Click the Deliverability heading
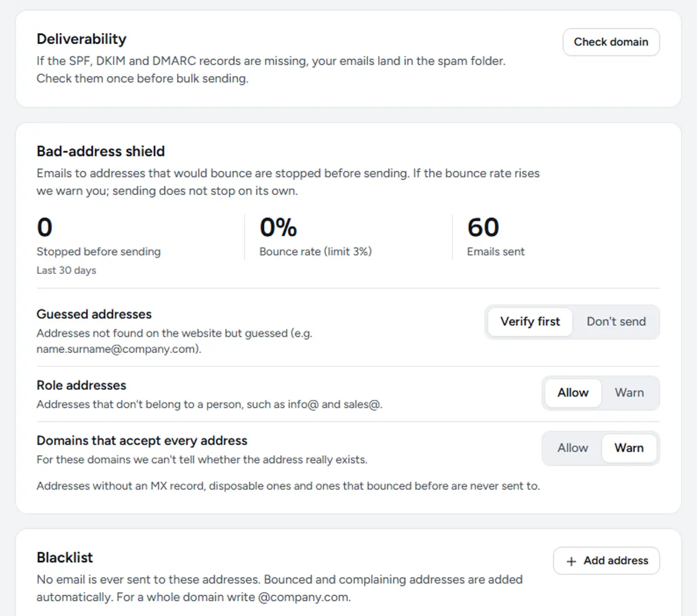 (81, 39)
